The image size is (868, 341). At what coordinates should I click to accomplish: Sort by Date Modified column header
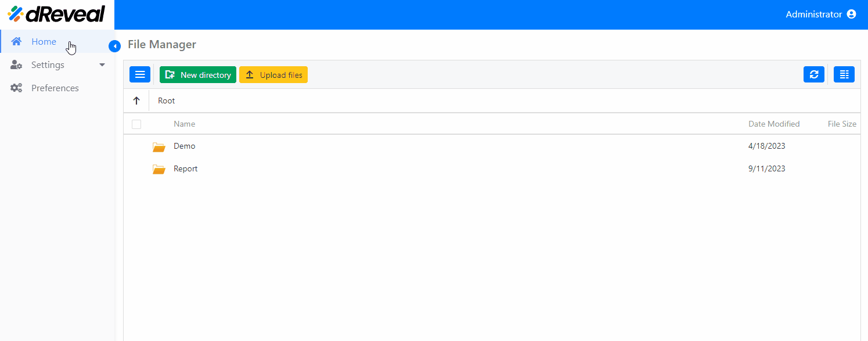[774, 124]
